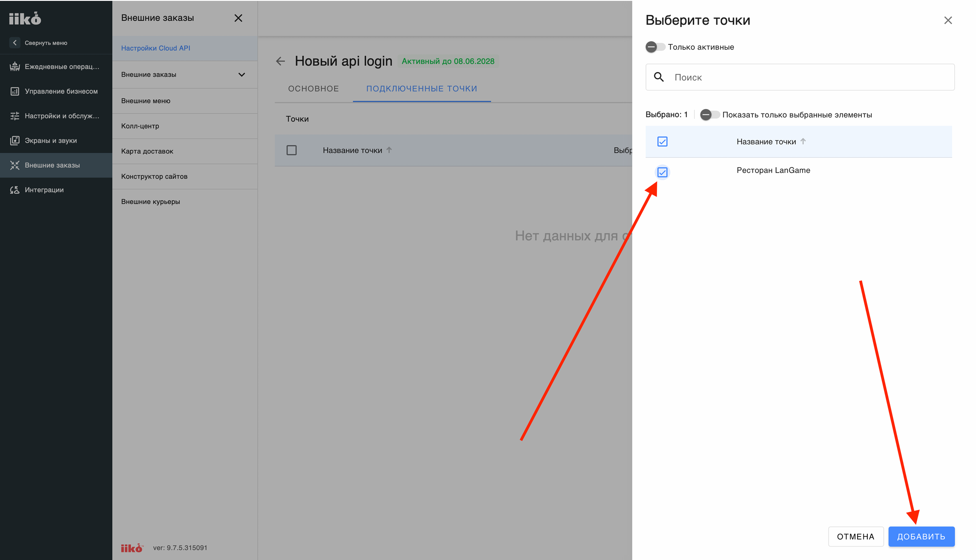The height and width of the screenshot is (560, 976).
Task: Switch to the ОСНОВНОЕ tab
Action: pyautogui.click(x=314, y=89)
